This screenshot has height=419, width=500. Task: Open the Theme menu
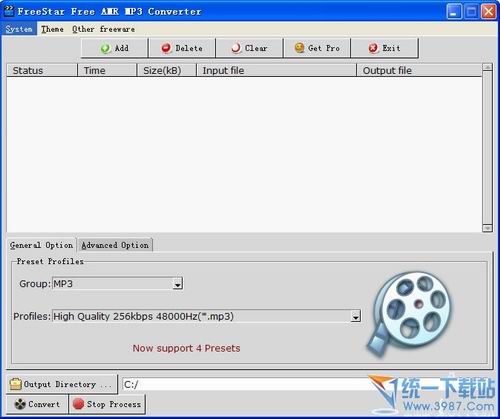pos(52,29)
